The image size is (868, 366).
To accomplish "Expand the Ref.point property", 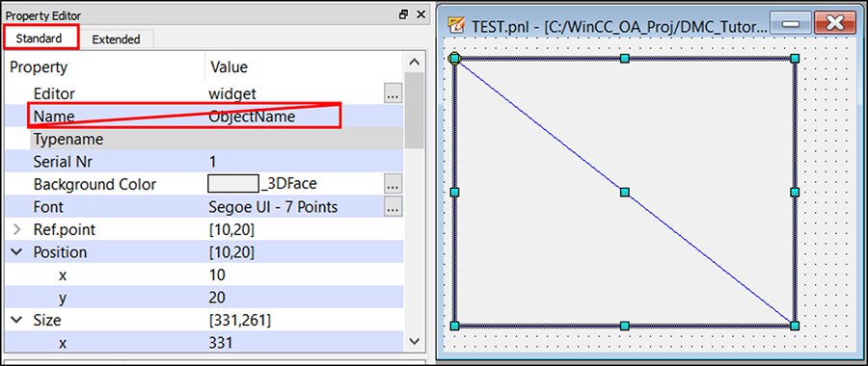I will pyautogui.click(x=17, y=229).
